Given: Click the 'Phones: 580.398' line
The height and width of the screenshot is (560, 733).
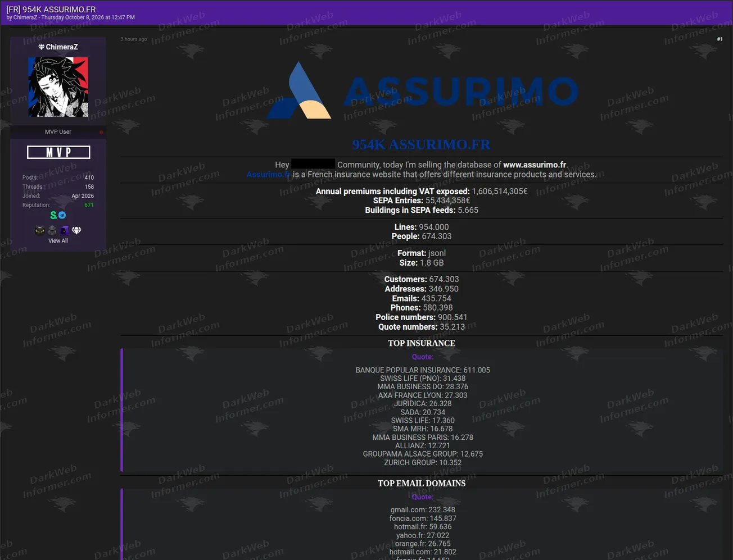Looking at the screenshot, I should [x=422, y=308].
